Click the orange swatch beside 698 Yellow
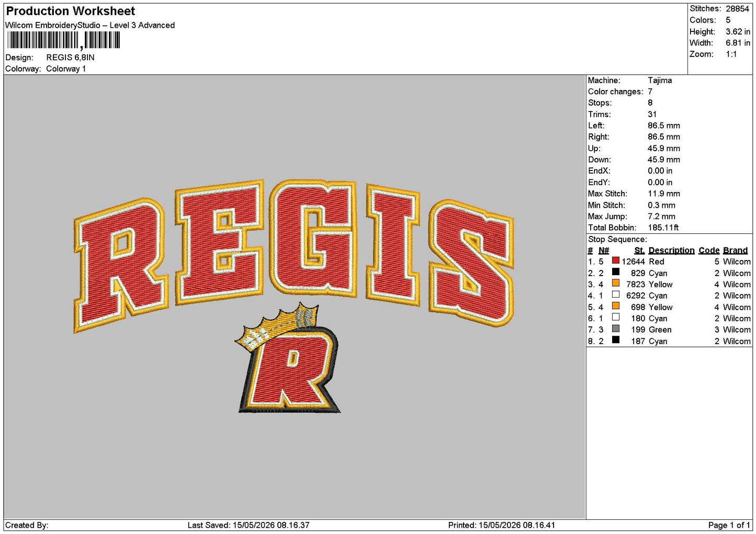The height and width of the screenshot is (534, 756). click(x=616, y=306)
